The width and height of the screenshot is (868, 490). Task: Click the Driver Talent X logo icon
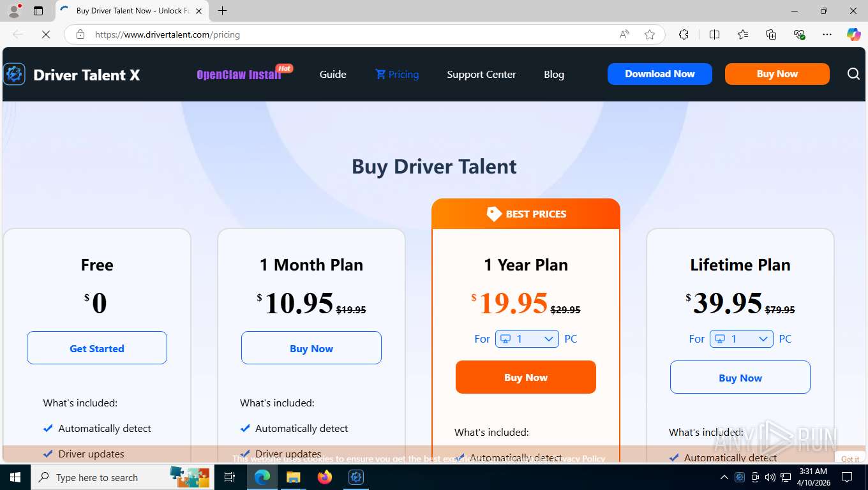[x=14, y=75]
